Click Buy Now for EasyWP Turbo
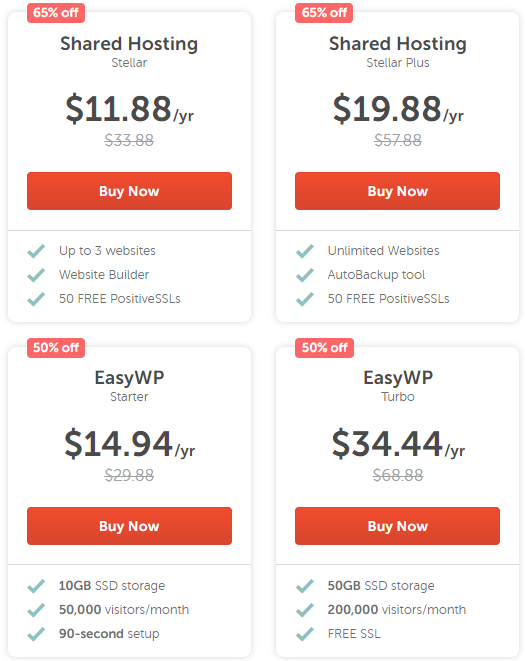 [397, 526]
